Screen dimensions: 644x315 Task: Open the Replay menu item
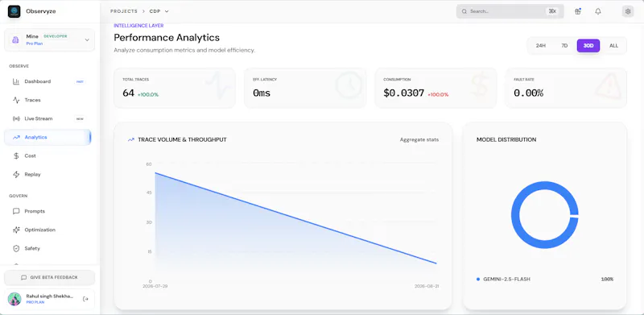click(x=47, y=174)
